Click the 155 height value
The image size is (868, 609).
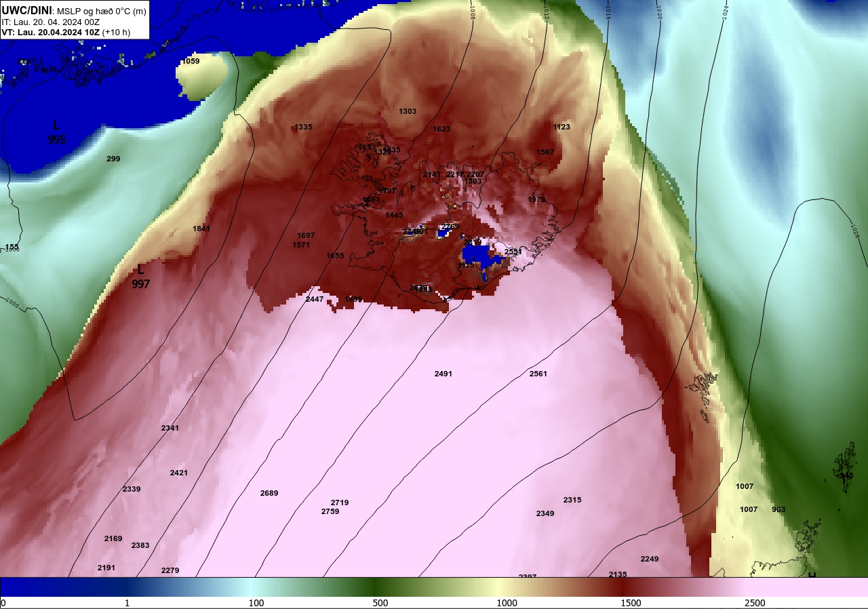pos(12,247)
